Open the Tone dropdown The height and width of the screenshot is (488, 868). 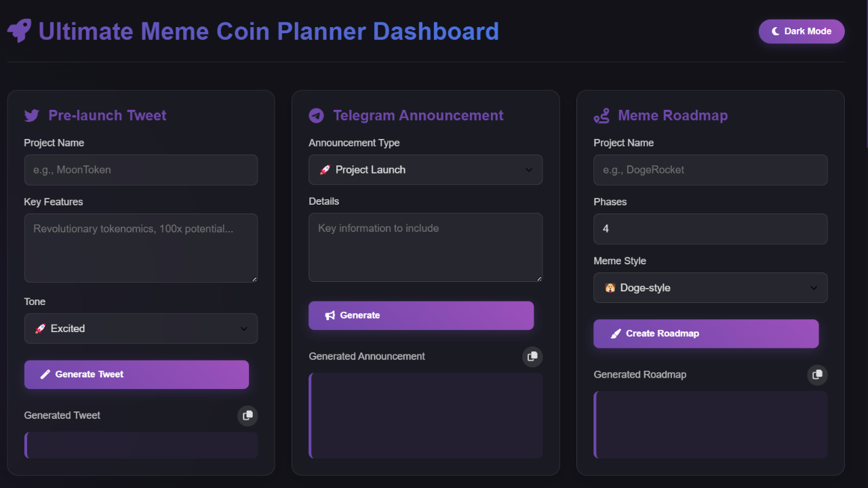click(x=141, y=329)
